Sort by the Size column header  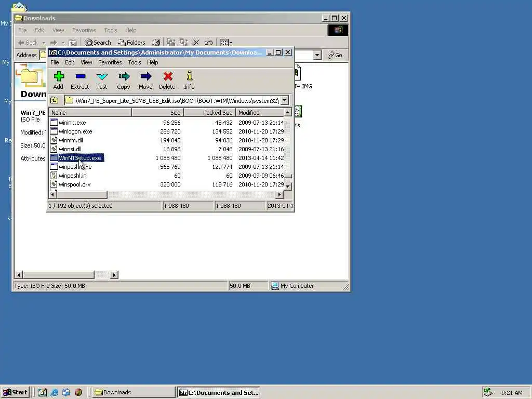(157, 113)
